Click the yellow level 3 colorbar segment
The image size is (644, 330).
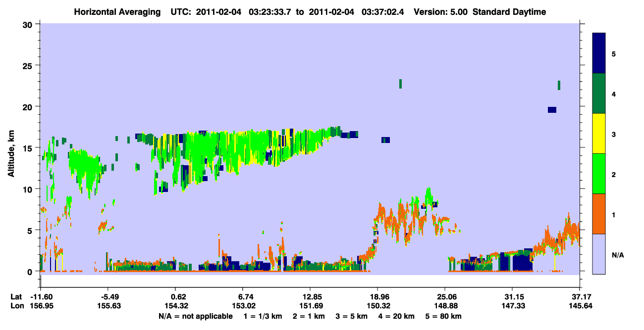pos(599,134)
